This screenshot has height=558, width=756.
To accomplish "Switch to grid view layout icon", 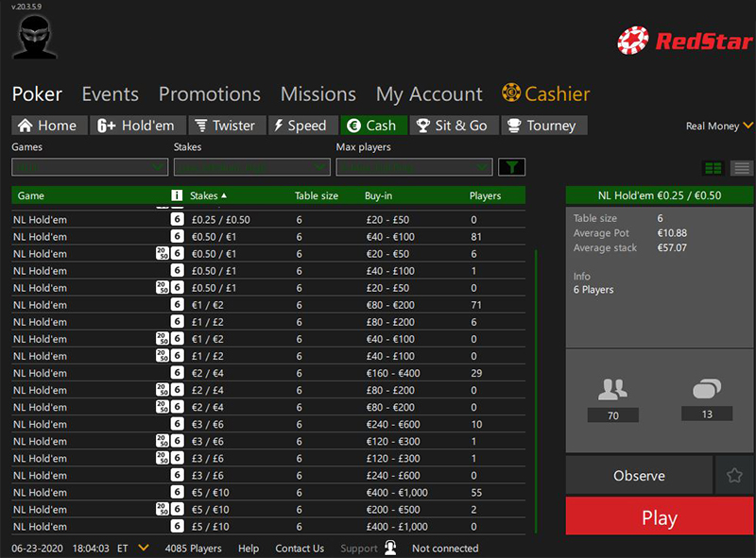I will pos(713,168).
